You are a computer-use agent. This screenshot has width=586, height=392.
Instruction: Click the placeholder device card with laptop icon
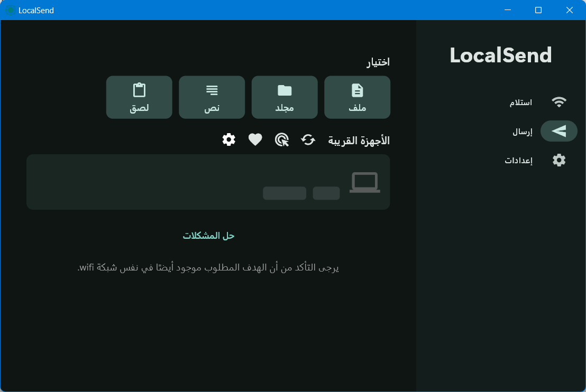208,182
